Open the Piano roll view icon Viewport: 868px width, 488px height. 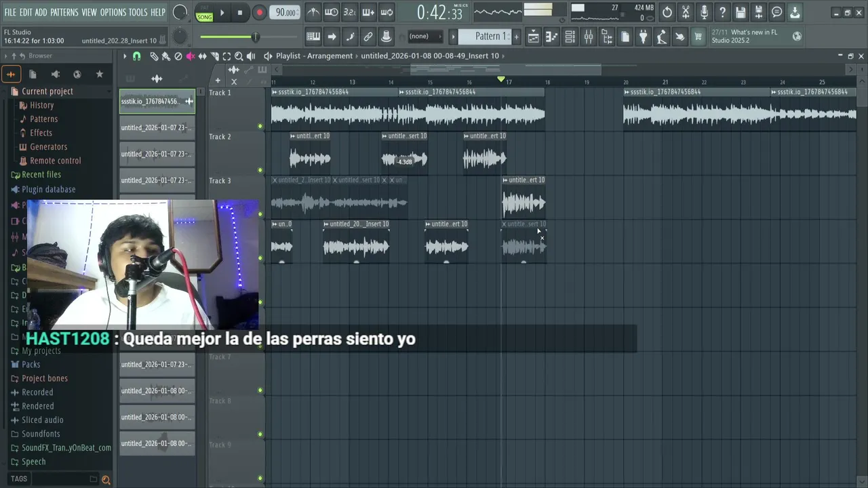(552, 37)
